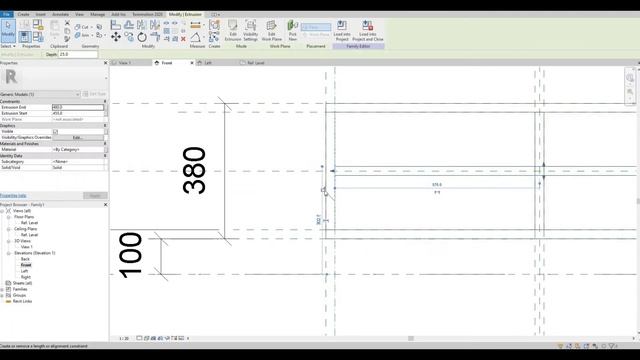Select the Modify tool in the ribbon

click(x=8, y=31)
